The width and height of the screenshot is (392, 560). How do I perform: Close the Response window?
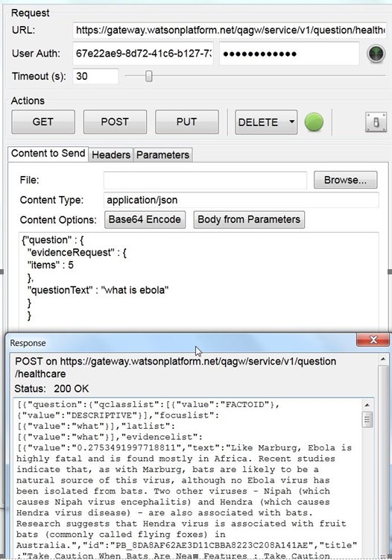pyautogui.click(x=373, y=339)
